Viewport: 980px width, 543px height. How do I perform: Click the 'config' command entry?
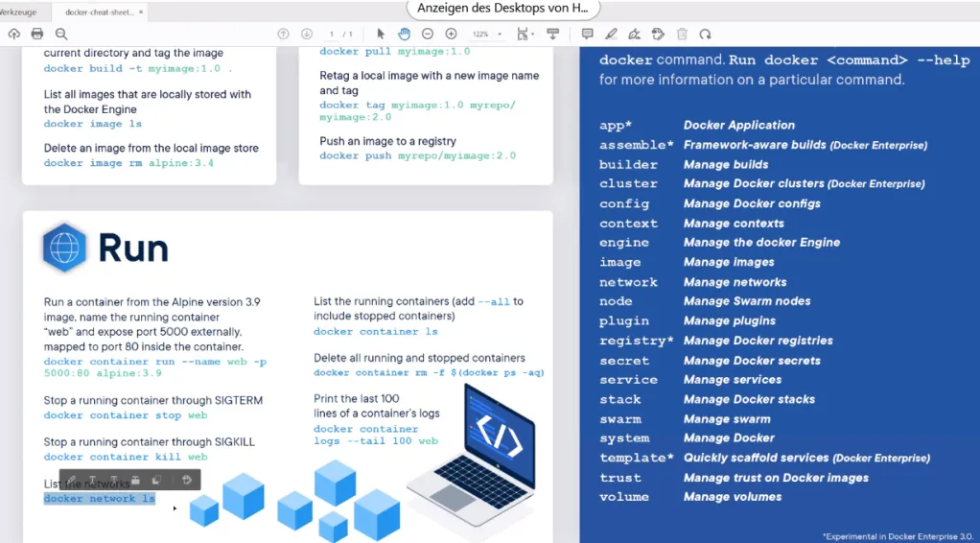623,204
